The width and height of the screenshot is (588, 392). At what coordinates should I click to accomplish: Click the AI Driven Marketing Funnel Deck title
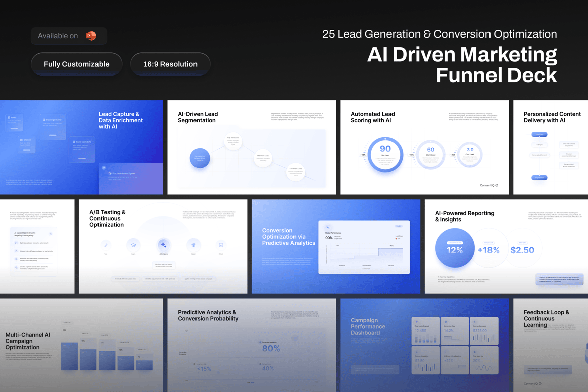462,65
